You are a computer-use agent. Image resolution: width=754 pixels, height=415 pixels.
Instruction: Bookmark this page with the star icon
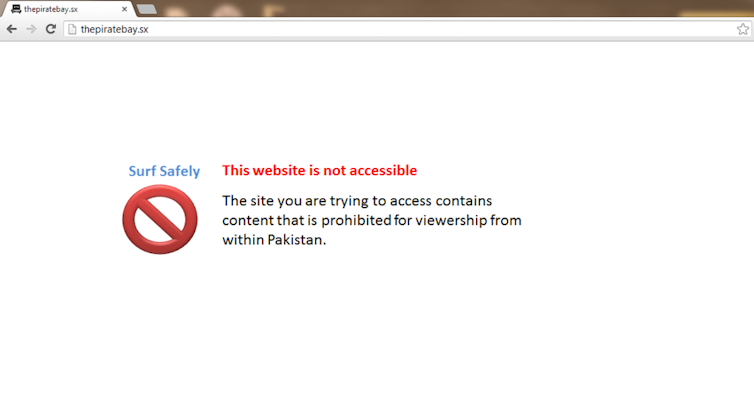point(742,29)
